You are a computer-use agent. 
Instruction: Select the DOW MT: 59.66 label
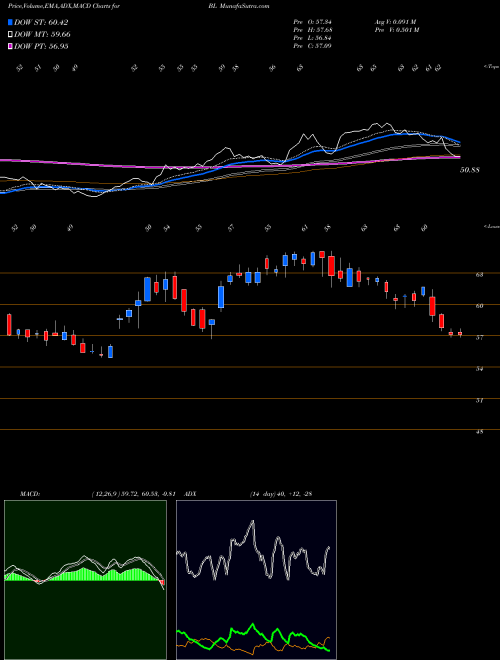(x=42, y=35)
